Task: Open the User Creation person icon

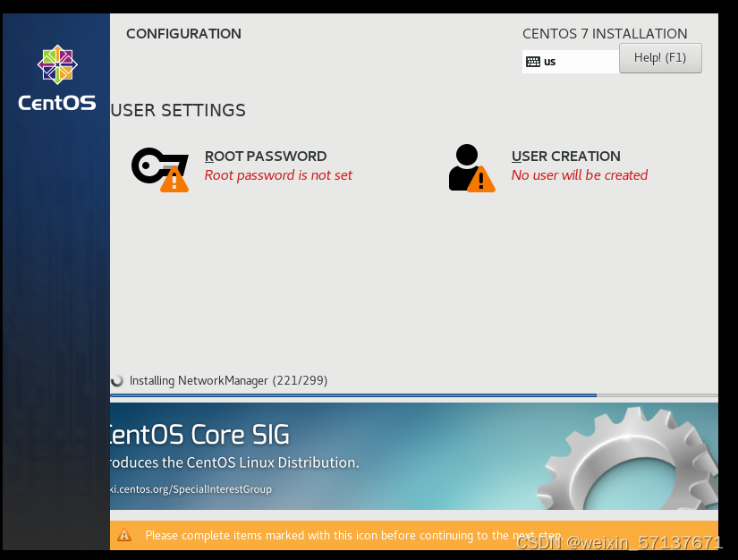Action: pos(471,168)
